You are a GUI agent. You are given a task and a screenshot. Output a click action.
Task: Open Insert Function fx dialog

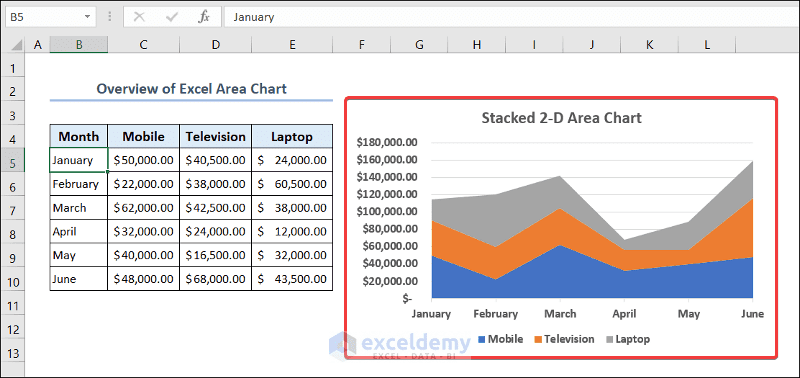204,17
